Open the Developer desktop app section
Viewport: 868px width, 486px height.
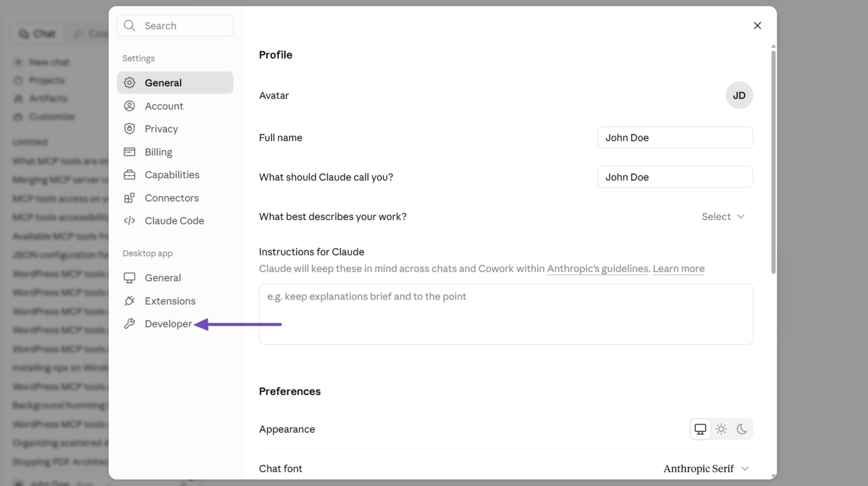click(x=175, y=324)
